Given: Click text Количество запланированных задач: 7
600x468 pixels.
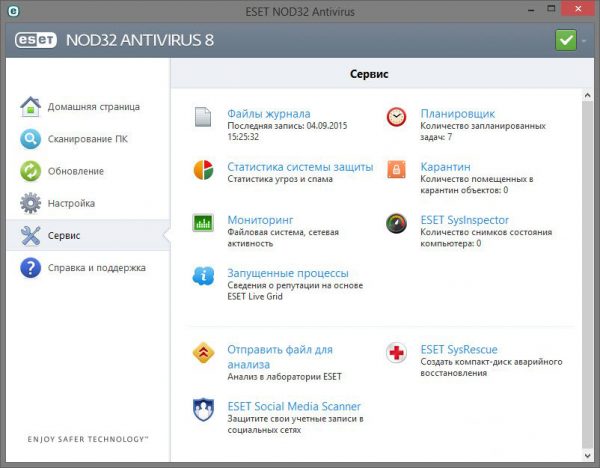Looking at the screenshot, I should pyautogui.click(x=483, y=131).
